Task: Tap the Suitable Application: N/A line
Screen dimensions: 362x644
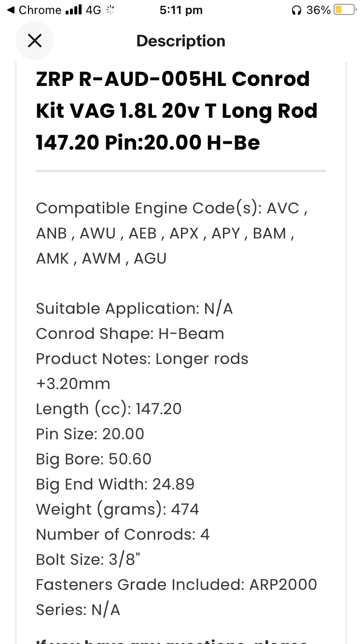Action: click(134, 308)
